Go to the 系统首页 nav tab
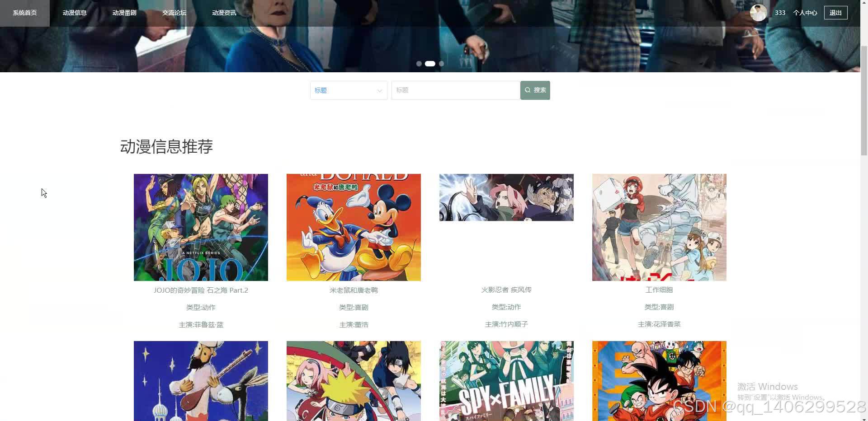Screen dimensions: 868x421 (x=25, y=13)
